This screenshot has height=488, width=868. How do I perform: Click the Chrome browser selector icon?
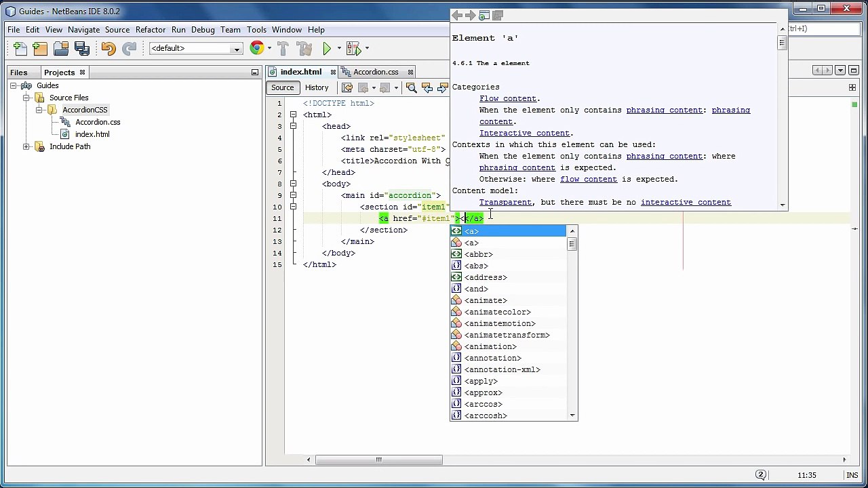[x=256, y=48]
